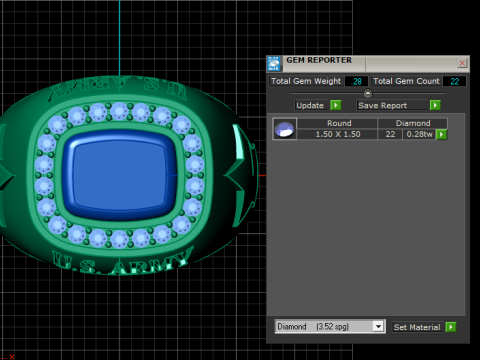Screen dimensions: 480x360
Task: Click the Set Material label
Action: (x=417, y=327)
